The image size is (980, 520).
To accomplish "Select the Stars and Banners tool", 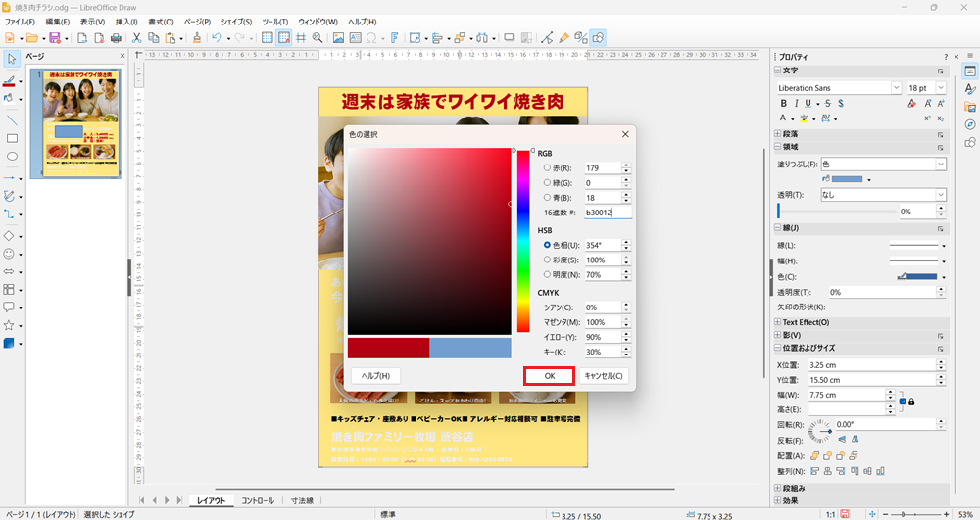I will pos(9,325).
